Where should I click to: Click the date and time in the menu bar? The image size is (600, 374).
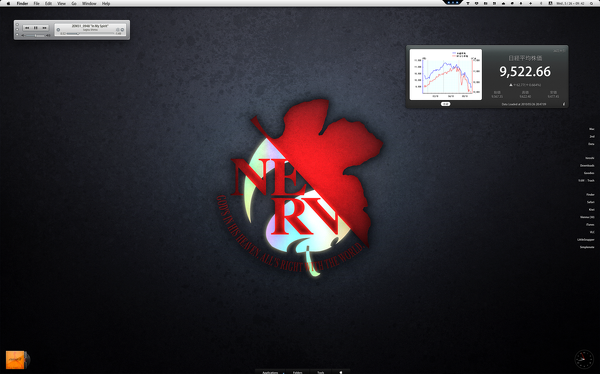[570, 3]
